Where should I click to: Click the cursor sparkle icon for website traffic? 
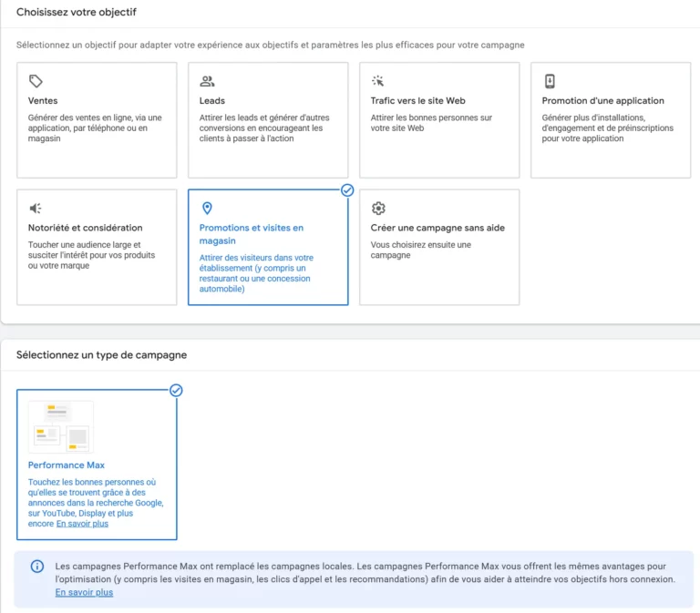pos(378,81)
